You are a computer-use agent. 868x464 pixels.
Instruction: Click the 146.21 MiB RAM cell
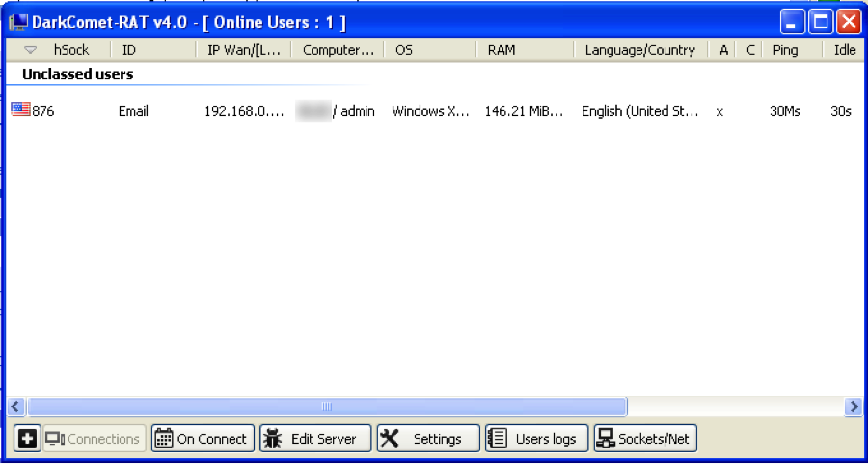pyautogui.click(x=524, y=111)
